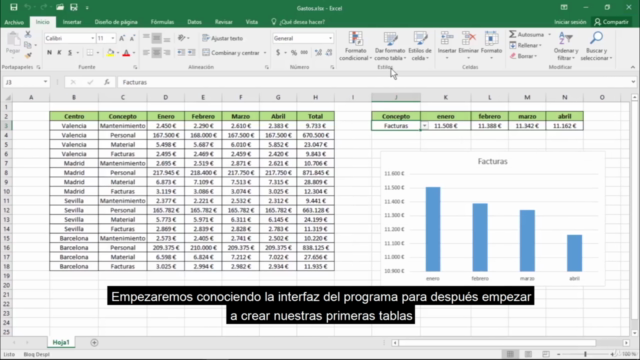640x360 pixels.
Task: Click the insert function fx icon
Action: pos(107,82)
